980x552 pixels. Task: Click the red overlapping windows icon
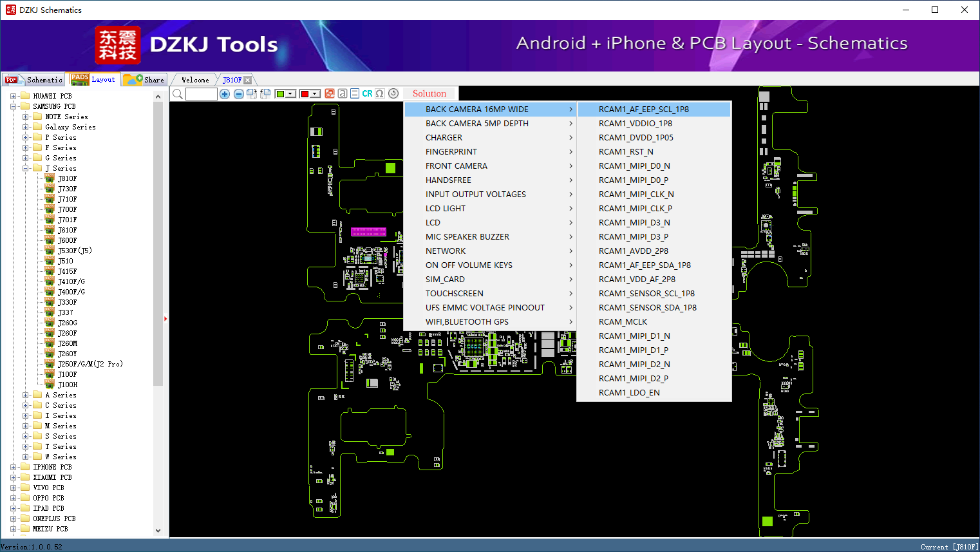330,93
